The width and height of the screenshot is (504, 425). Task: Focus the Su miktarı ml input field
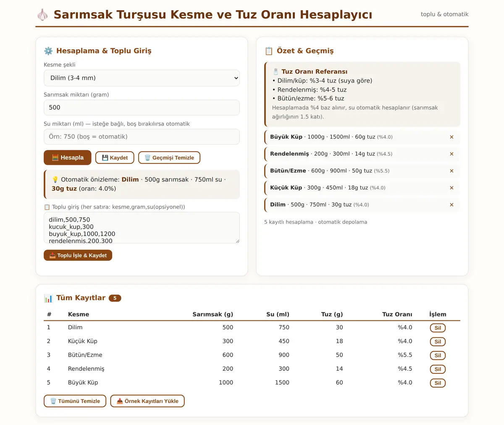click(142, 136)
